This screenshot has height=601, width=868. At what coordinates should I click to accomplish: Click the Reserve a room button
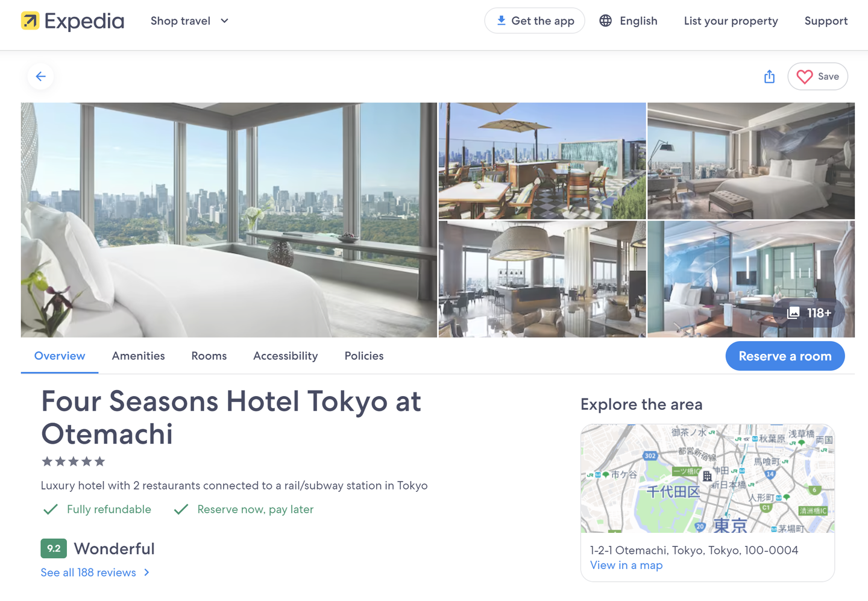pos(785,356)
